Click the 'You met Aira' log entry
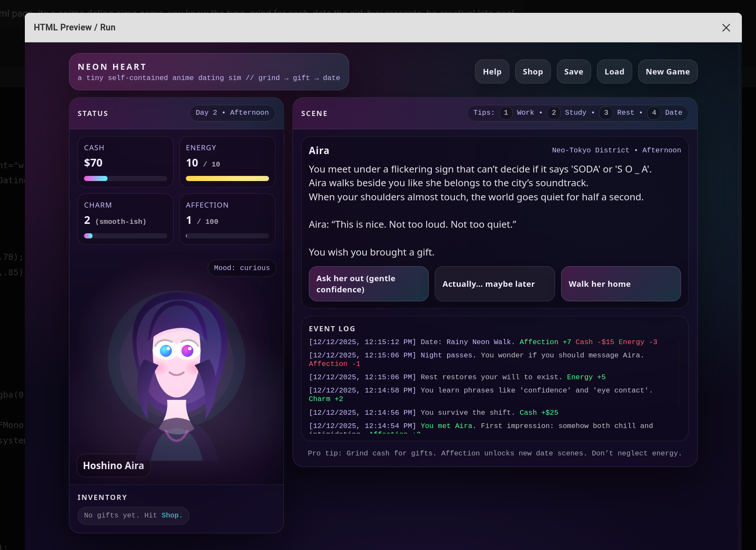 pos(481,428)
